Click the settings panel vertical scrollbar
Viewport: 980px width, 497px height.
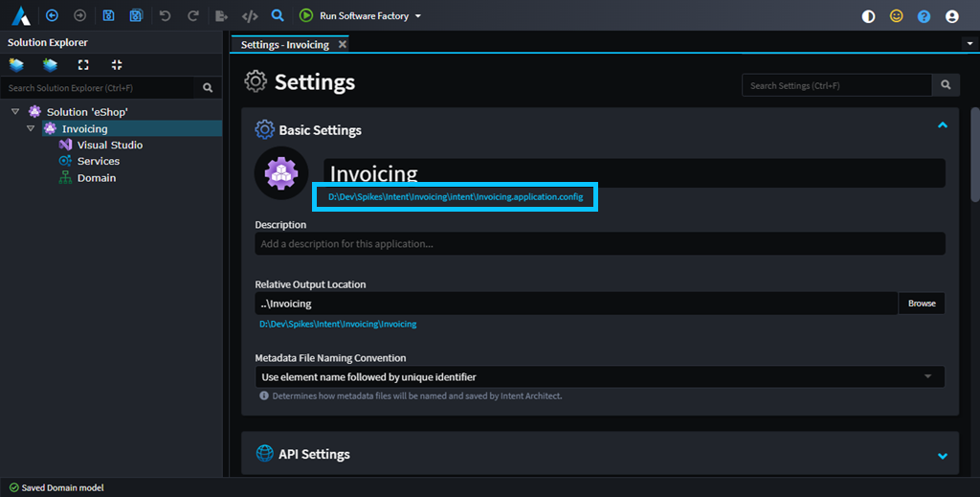pyautogui.click(x=974, y=155)
